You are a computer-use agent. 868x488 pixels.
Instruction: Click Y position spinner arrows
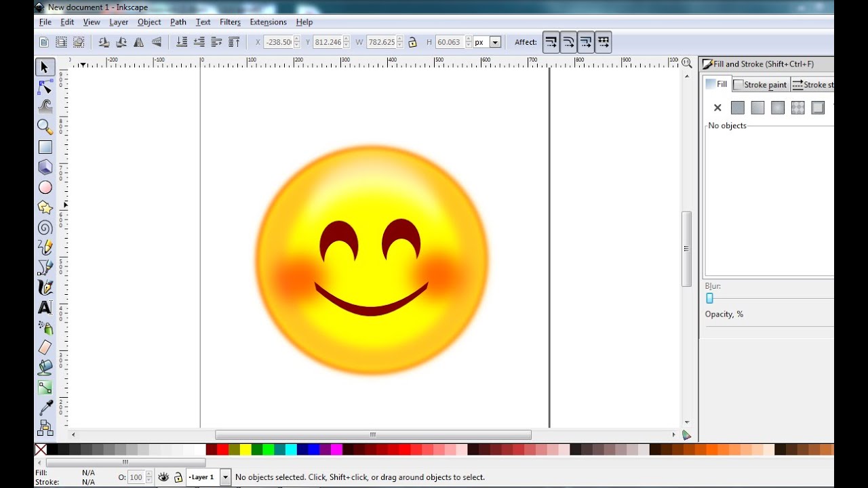click(347, 42)
